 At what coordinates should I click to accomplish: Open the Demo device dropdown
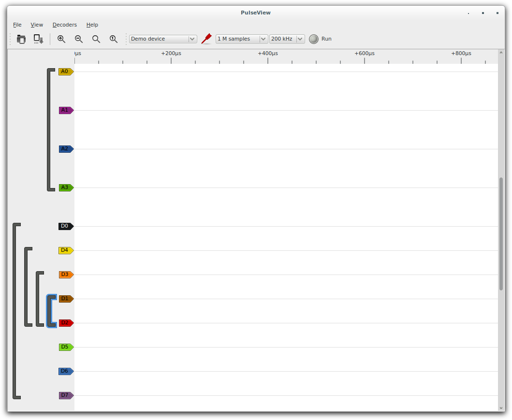point(163,39)
